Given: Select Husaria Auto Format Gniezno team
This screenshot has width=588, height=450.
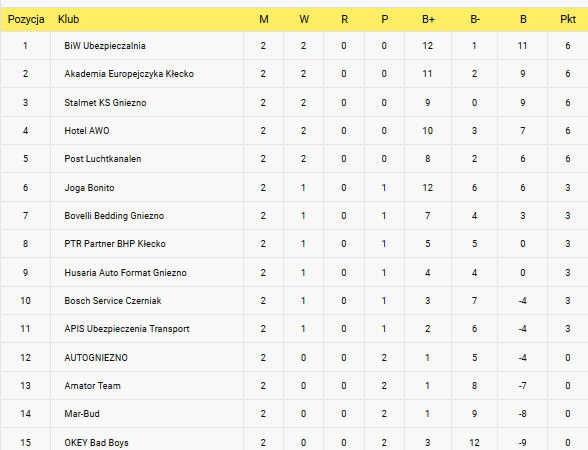Looking at the screenshot, I should pyautogui.click(x=125, y=273).
